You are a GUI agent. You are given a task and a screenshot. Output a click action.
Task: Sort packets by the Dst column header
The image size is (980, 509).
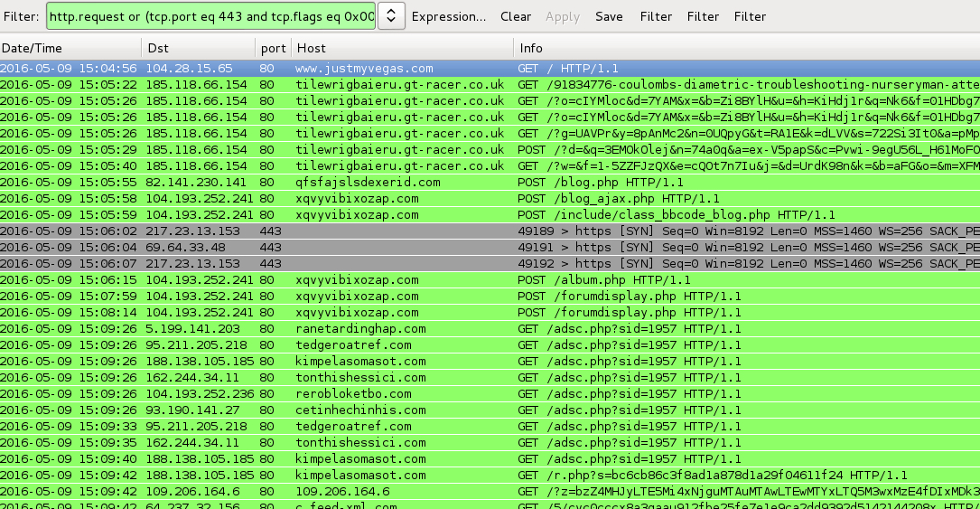[196, 48]
